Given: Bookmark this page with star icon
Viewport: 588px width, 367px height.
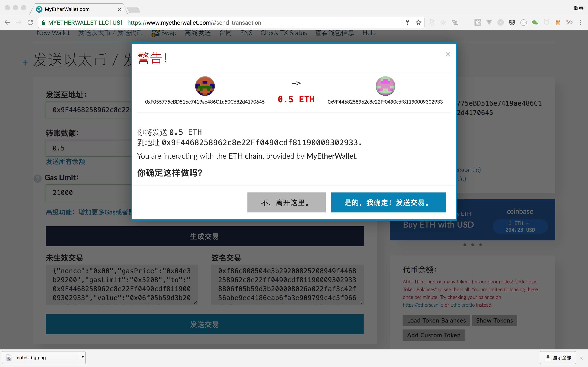Looking at the screenshot, I should (x=418, y=23).
